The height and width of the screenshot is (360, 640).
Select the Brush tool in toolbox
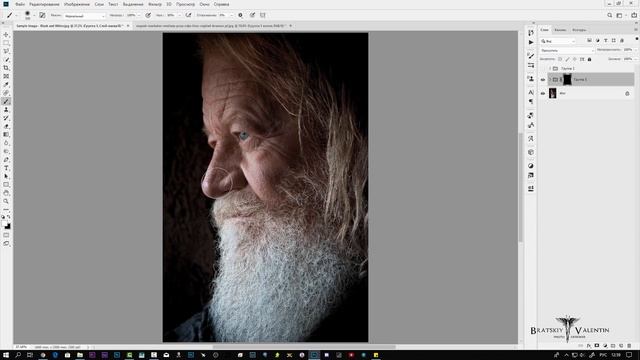click(6, 101)
